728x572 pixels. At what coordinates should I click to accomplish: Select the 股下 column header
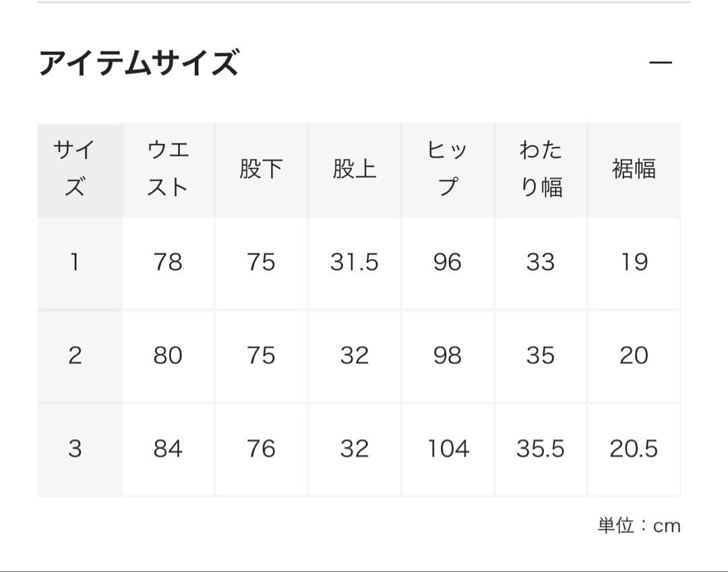point(261,169)
